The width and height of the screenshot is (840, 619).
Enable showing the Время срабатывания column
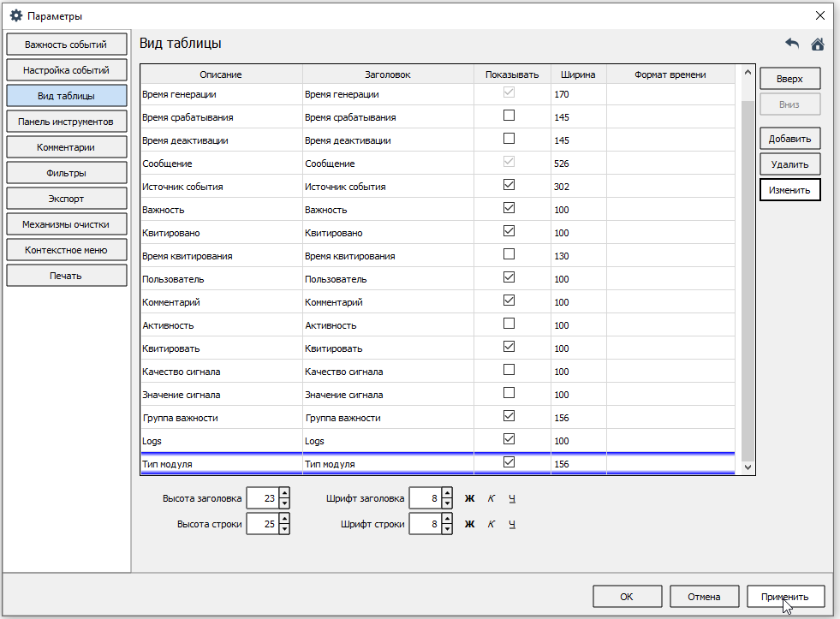point(509,116)
